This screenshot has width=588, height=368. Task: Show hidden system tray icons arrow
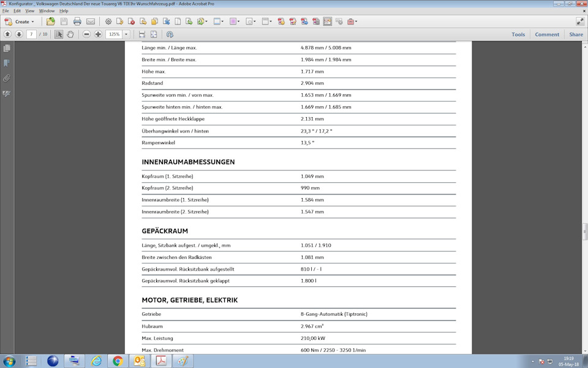pos(533,362)
